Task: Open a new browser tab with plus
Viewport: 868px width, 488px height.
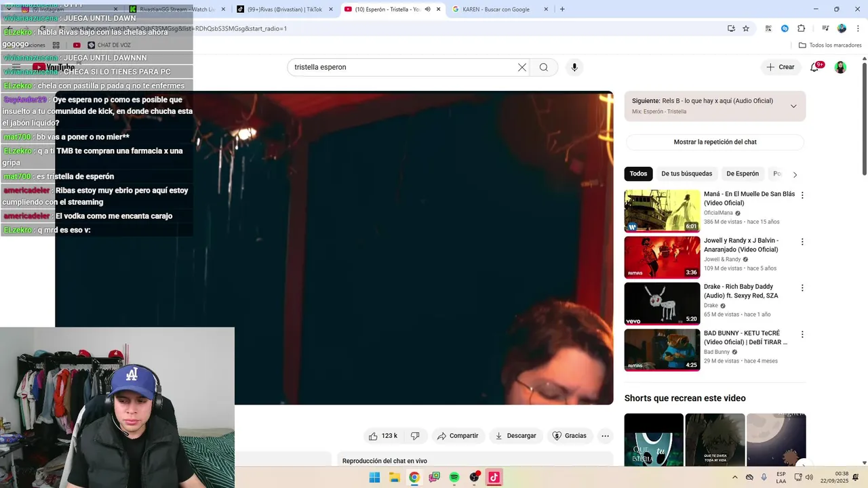Action: coord(562,9)
